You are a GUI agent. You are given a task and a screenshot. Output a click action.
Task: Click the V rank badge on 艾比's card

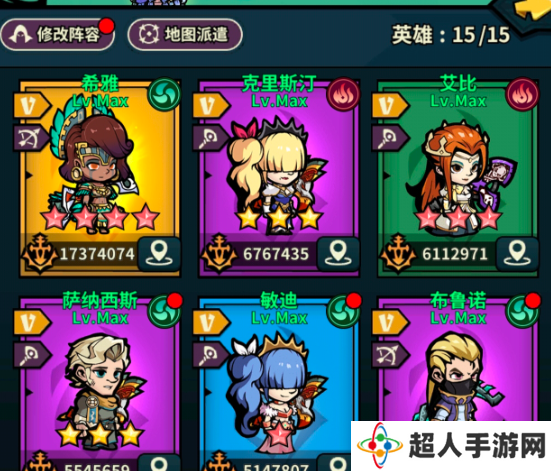[390, 105]
